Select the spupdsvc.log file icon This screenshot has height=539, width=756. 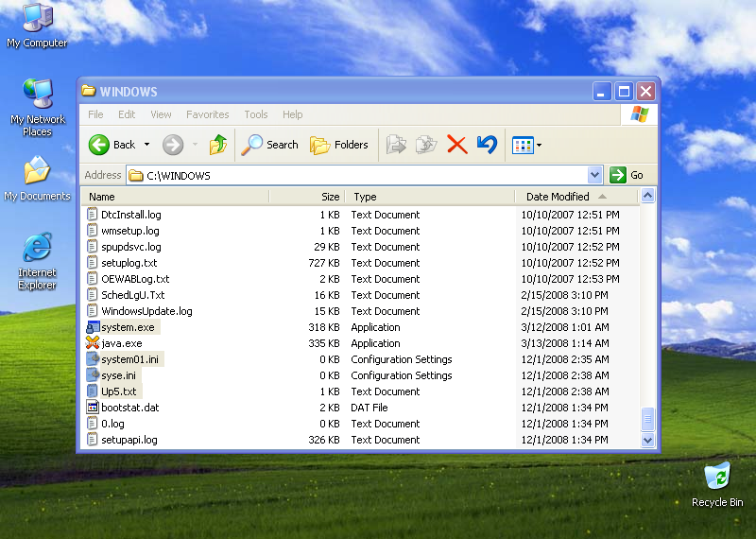[x=92, y=247]
